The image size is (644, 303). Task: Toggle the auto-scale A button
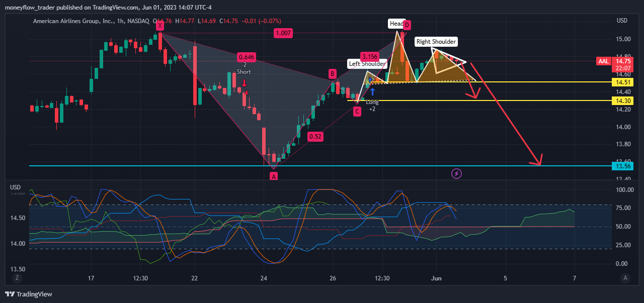pos(625,277)
